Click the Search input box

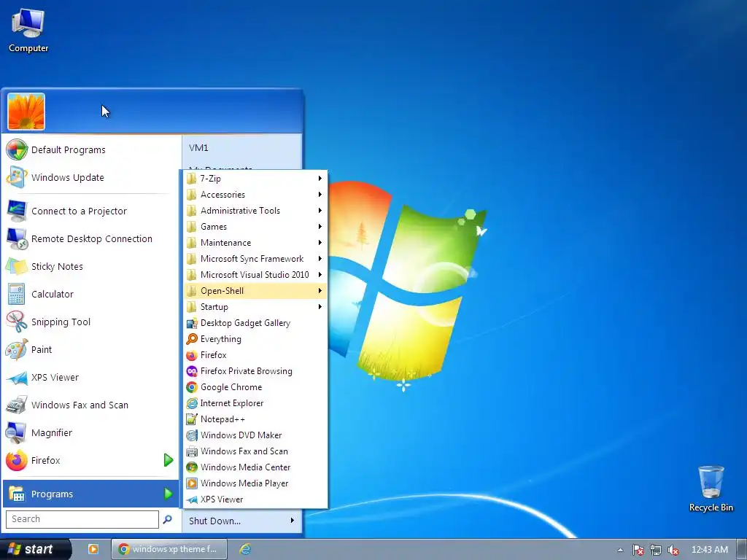point(82,519)
